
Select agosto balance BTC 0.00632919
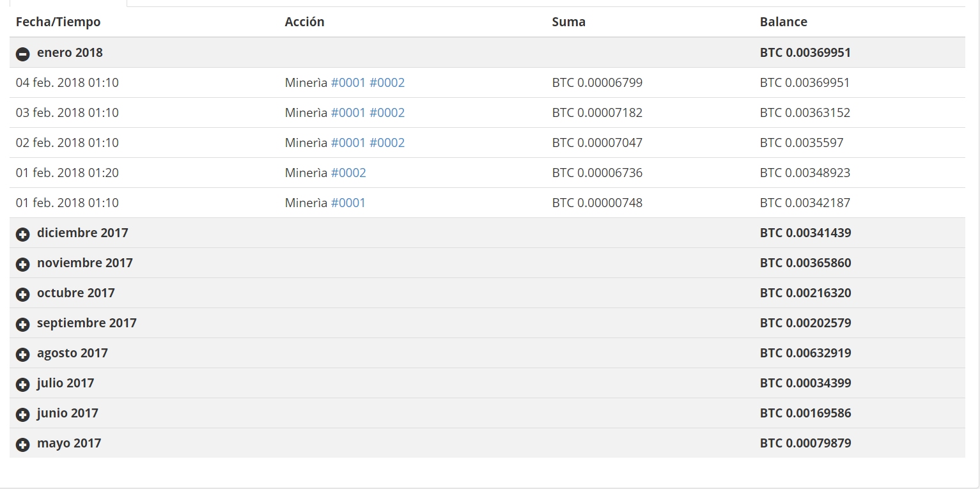(805, 353)
